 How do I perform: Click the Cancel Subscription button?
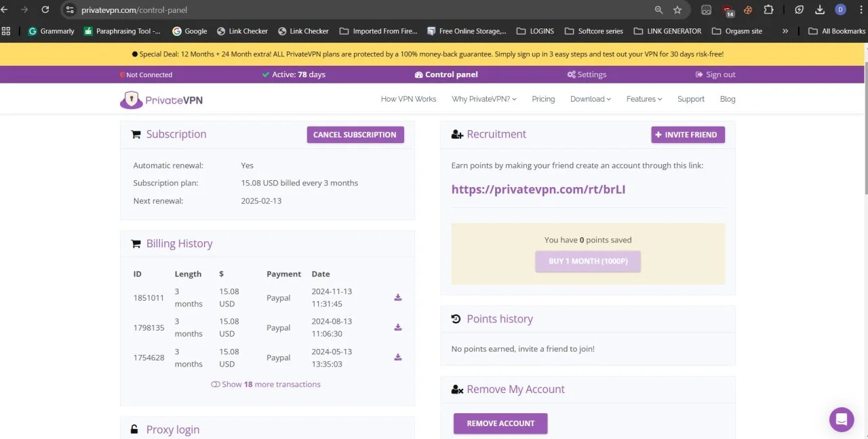pyautogui.click(x=355, y=135)
